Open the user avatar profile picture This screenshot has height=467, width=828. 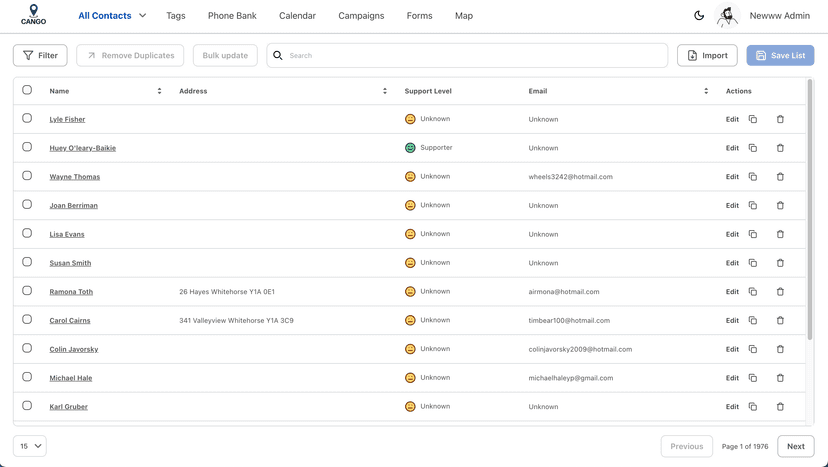pyautogui.click(x=727, y=16)
